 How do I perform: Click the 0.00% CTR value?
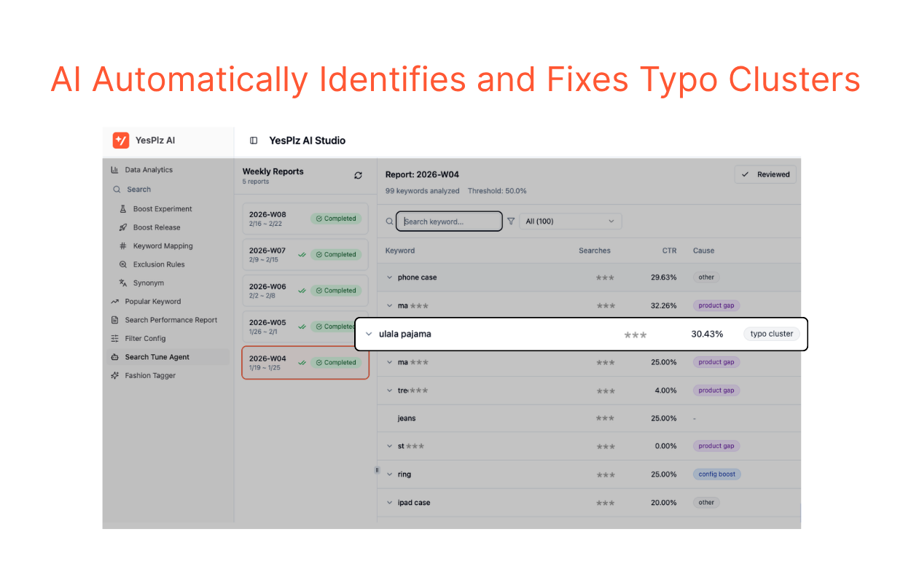point(666,446)
